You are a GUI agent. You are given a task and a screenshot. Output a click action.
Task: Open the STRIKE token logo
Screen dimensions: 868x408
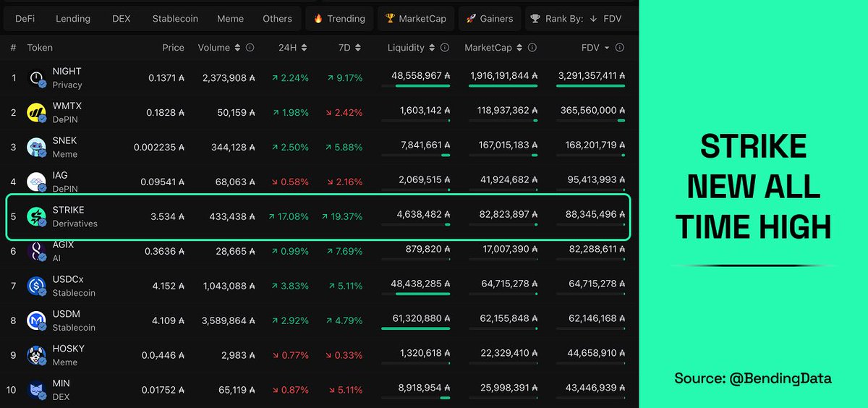click(x=37, y=216)
